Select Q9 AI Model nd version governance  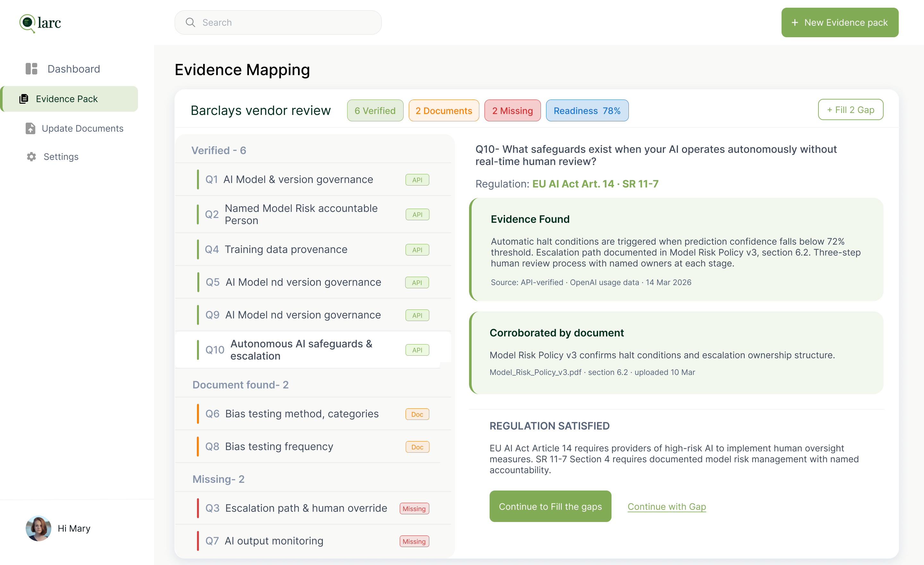pos(313,315)
